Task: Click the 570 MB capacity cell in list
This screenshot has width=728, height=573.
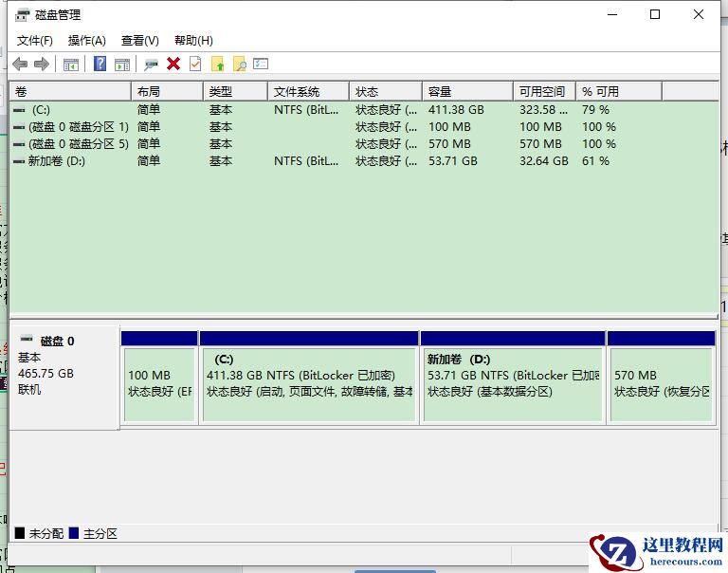Action: (x=449, y=144)
